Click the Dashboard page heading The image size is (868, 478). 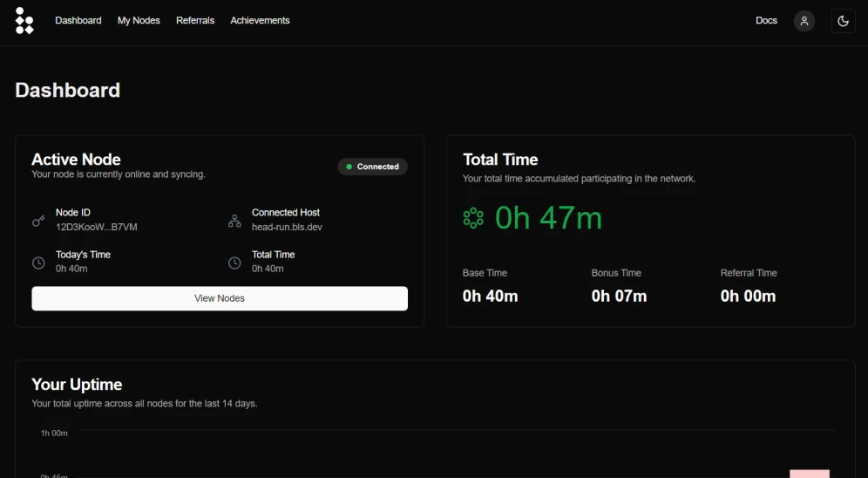67,91
